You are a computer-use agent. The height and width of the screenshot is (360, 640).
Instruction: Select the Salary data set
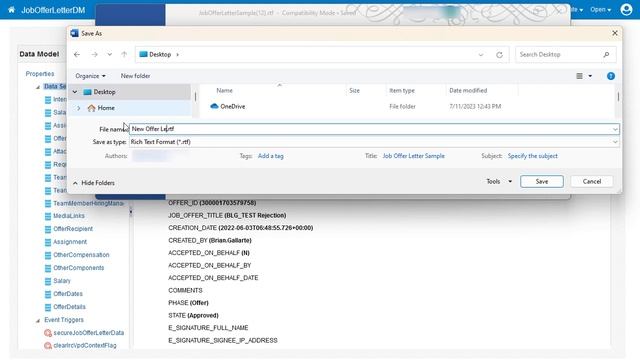tap(62, 281)
